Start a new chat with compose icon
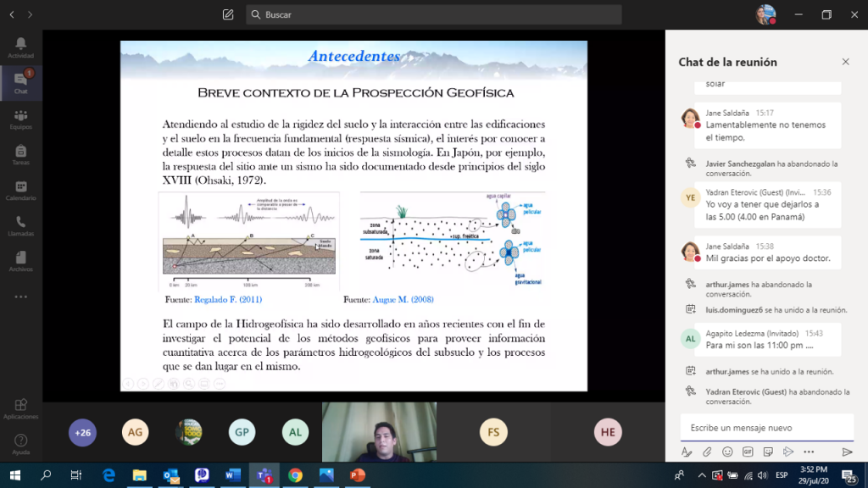The width and height of the screenshot is (868, 488). [x=228, y=15]
